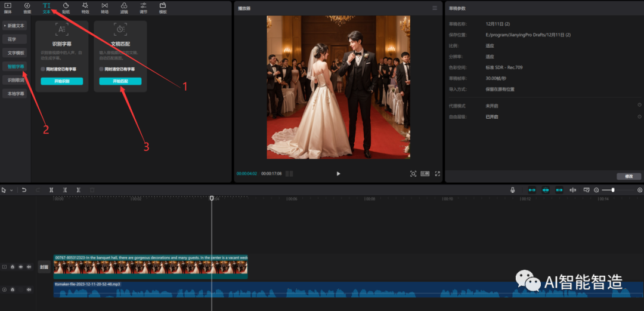Lock the audio track
This screenshot has width=644, height=311.
click(13, 290)
